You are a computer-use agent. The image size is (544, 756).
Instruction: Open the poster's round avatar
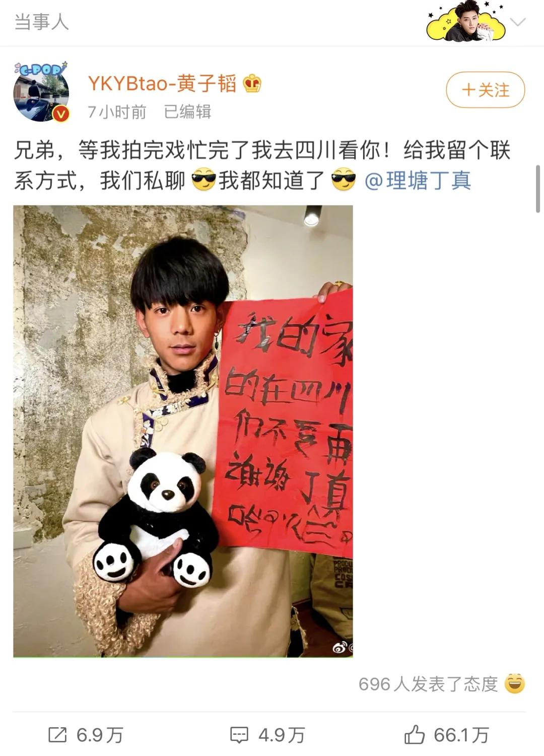click(x=41, y=93)
